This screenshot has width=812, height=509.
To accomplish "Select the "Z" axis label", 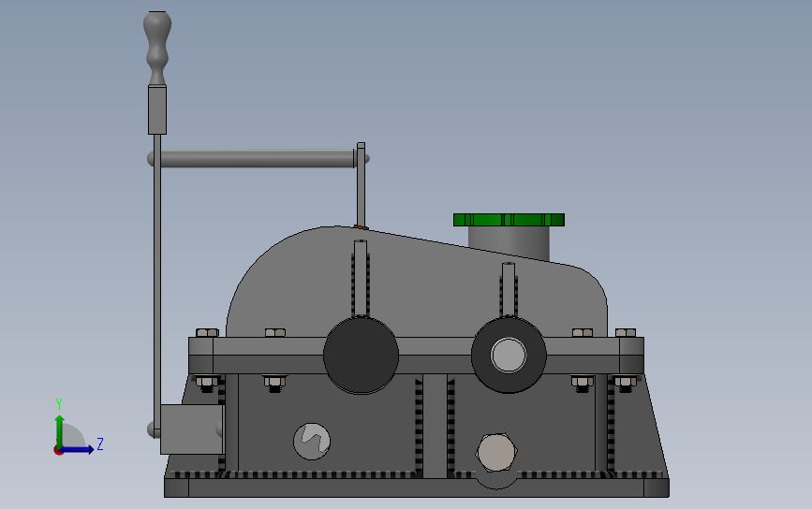I will 100,444.
